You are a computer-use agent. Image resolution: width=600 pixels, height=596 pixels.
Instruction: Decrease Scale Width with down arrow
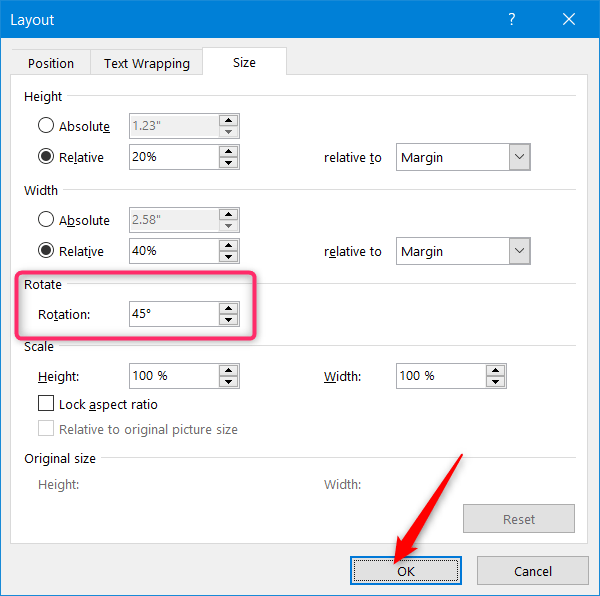point(496,382)
